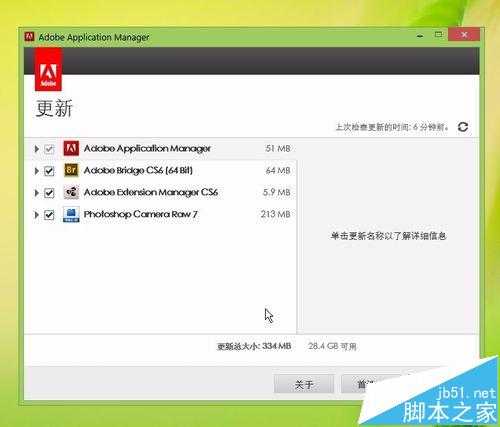
Task: Uncheck the Adobe Bridge CS6 (64 Bit) checkbox
Action: pyautogui.click(x=49, y=171)
